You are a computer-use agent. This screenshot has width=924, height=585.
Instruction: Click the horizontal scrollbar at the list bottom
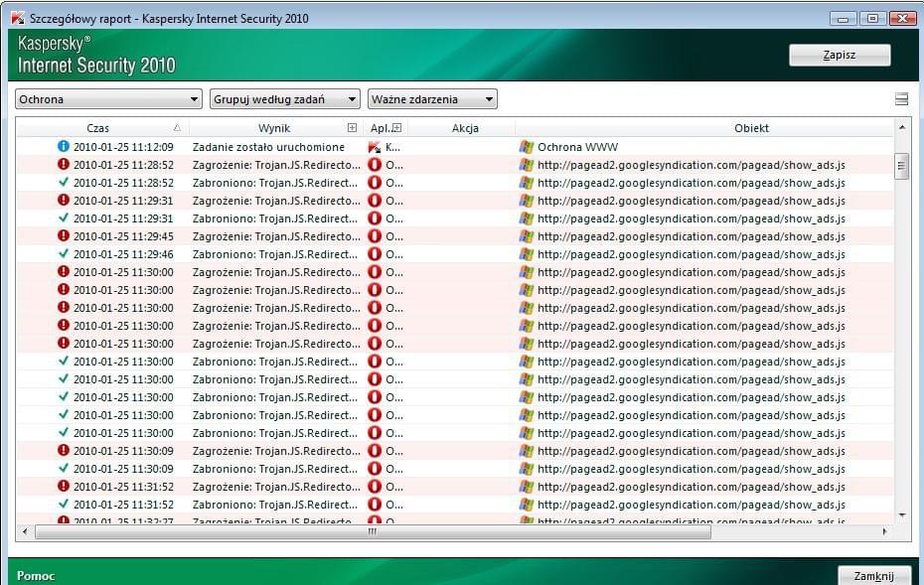pos(373,532)
